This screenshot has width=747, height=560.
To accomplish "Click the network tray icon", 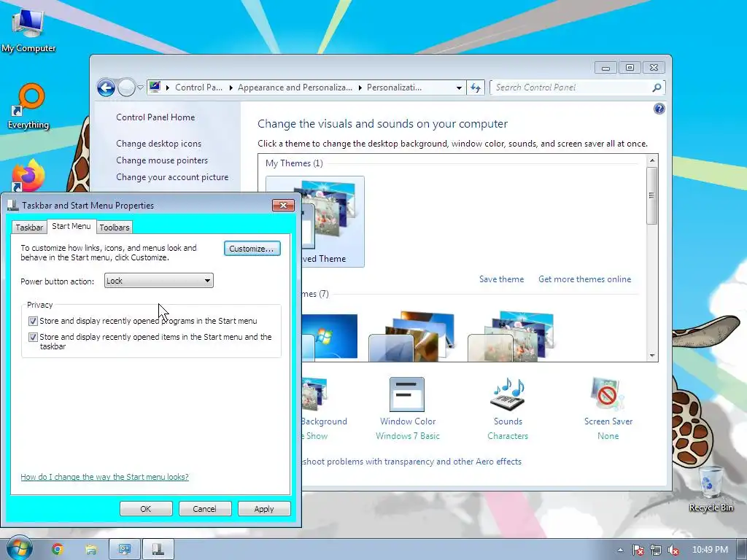I will coord(656,550).
